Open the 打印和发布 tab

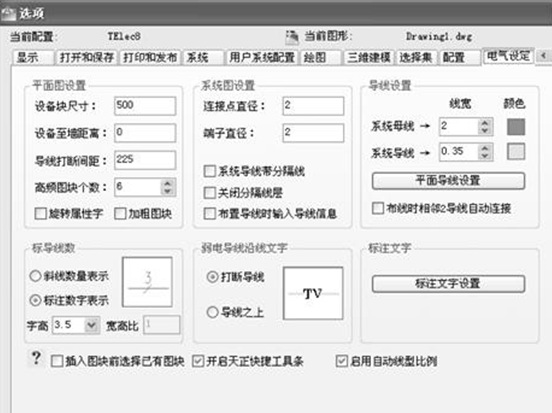point(150,57)
